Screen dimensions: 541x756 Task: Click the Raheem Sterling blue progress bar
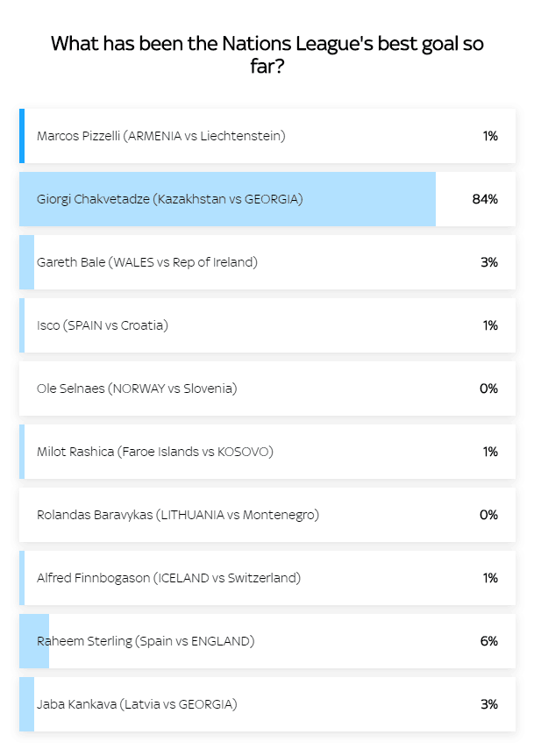point(34,641)
